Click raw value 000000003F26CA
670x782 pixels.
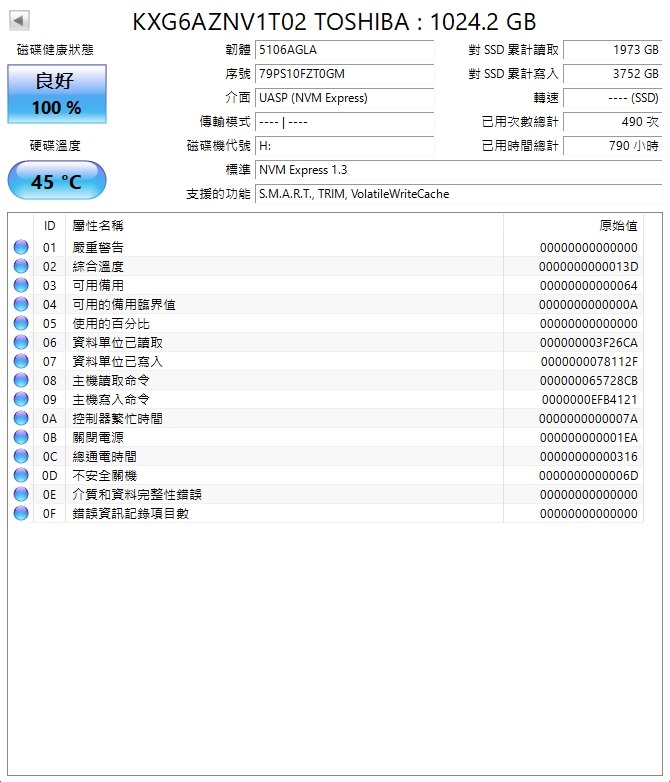tap(588, 343)
